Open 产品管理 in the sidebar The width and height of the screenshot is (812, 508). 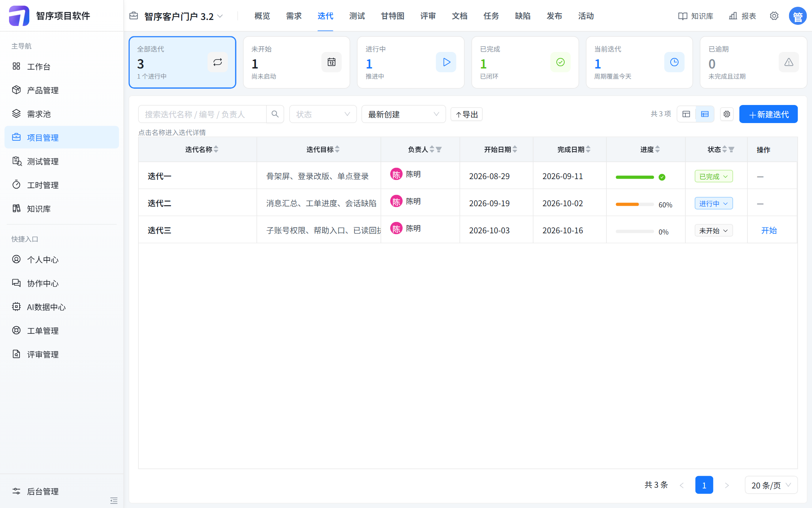click(x=62, y=90)
